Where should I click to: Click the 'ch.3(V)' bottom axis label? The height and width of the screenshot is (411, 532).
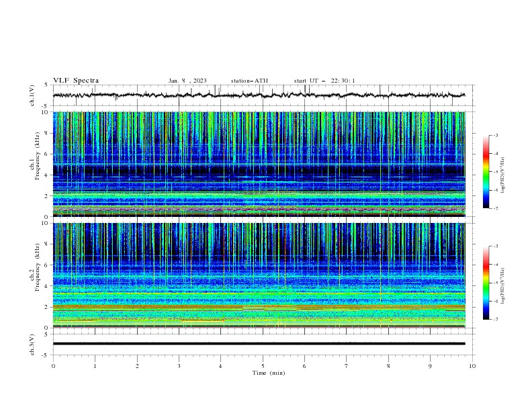pos(32,345)
